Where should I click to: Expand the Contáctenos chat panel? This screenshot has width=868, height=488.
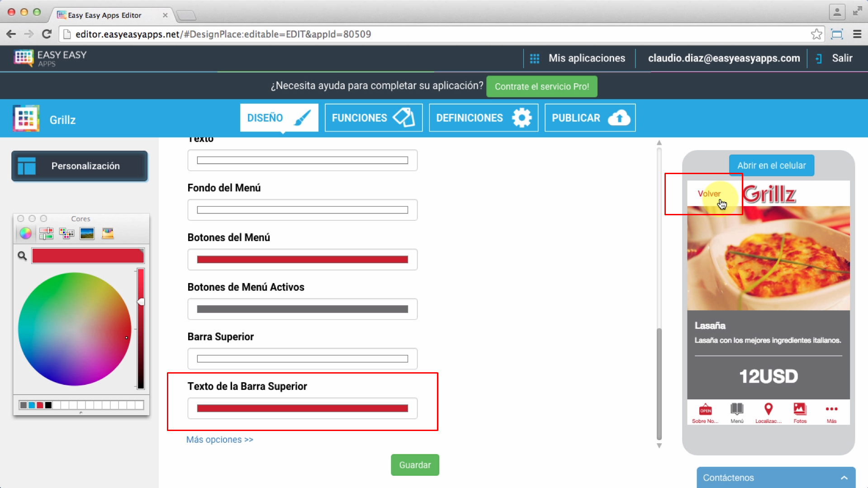pos(844,478)
